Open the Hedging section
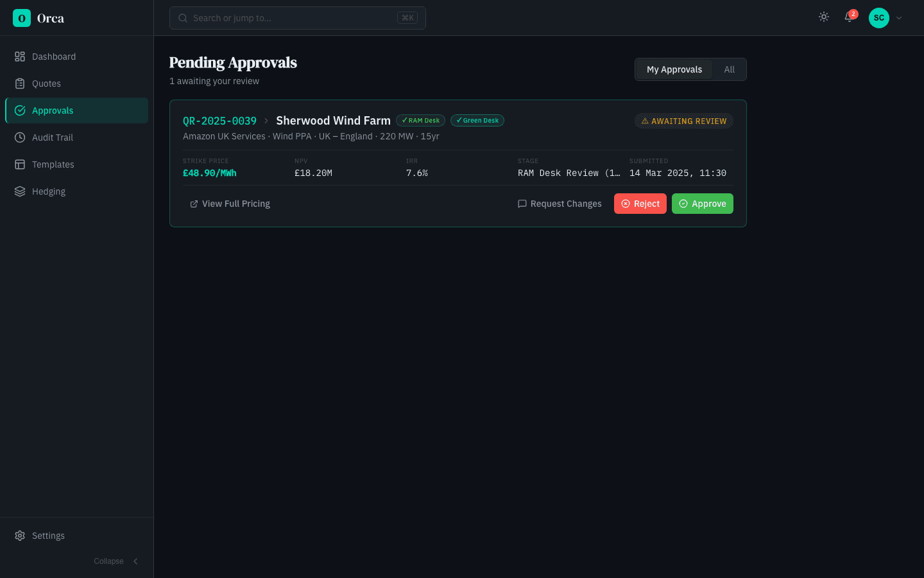 click(x=76, y=191)
